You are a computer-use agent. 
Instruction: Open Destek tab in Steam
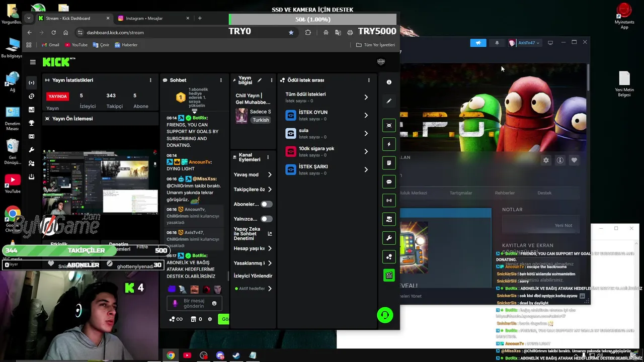point(544,193)
